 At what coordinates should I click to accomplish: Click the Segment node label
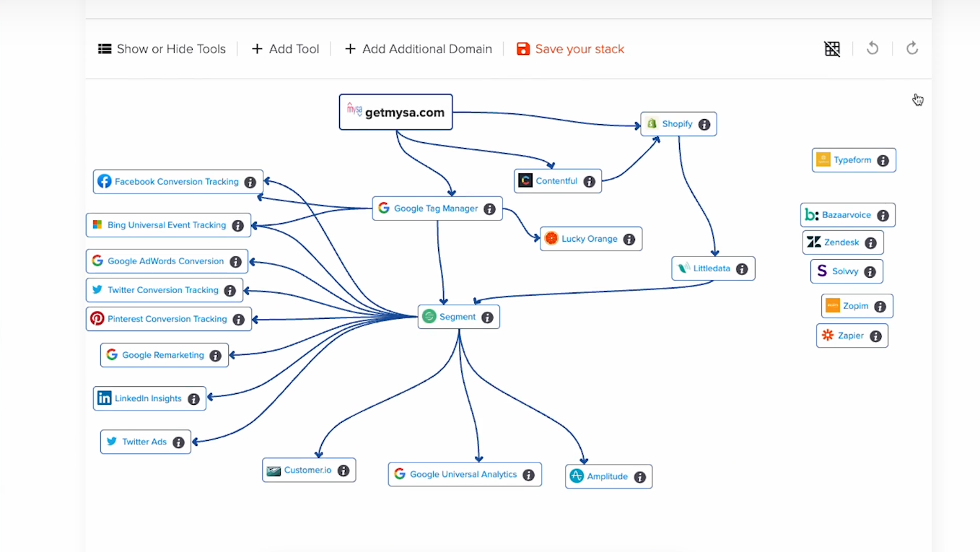(x=458, y=317)
